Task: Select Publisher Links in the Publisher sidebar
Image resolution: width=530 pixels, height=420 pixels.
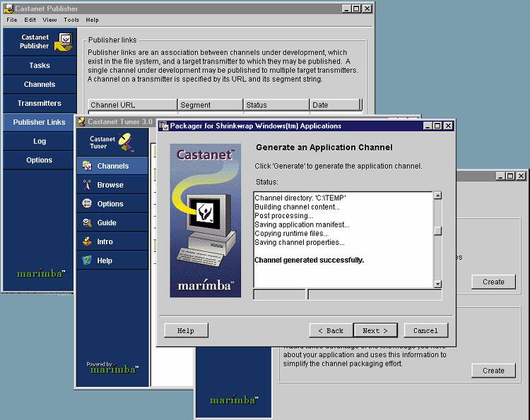Action: coord(39,122)
